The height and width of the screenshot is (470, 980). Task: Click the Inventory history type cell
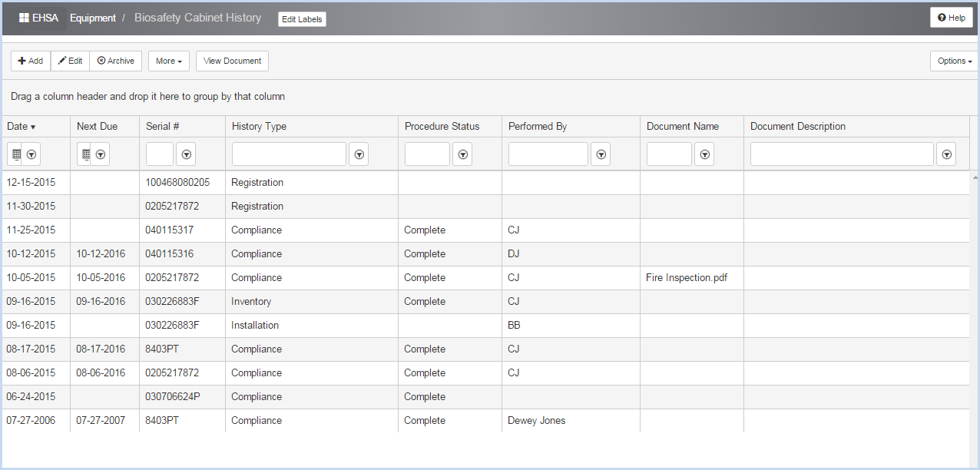(x=311, y=302)
